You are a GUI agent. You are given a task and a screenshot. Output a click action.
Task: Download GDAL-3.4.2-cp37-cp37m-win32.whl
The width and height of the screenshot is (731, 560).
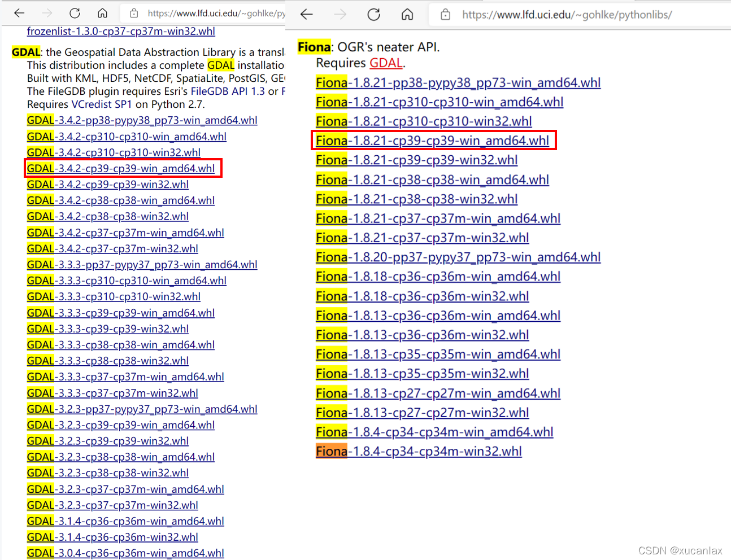pyautogui.click(x=112, y=248)
